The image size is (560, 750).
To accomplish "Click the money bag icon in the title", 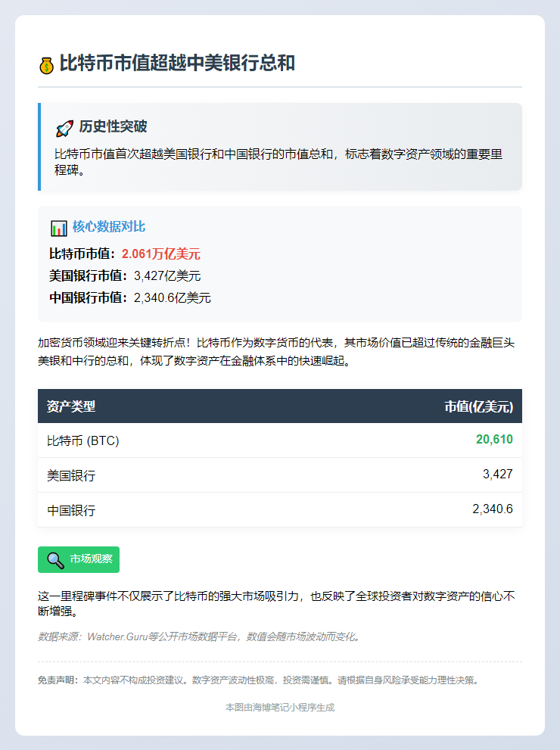I will coord(46,65).
